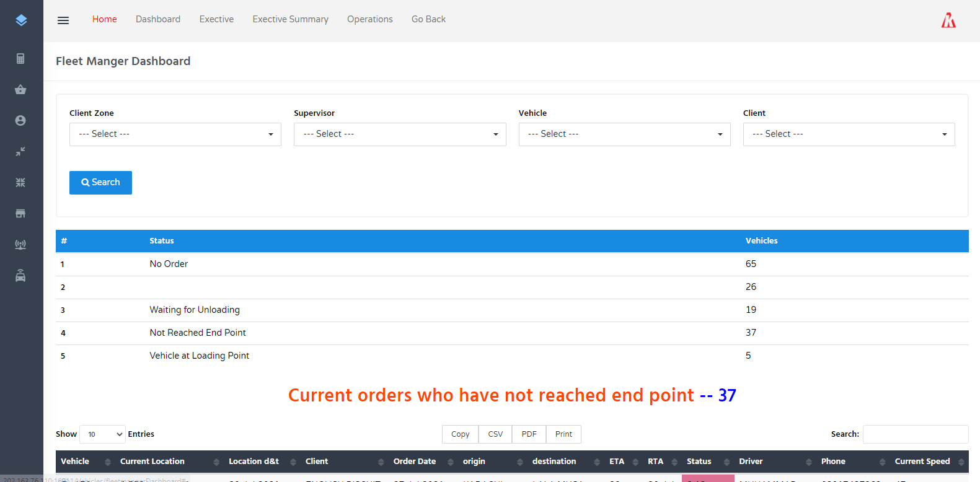Sort table by ETA column

(x=624, y=462)
